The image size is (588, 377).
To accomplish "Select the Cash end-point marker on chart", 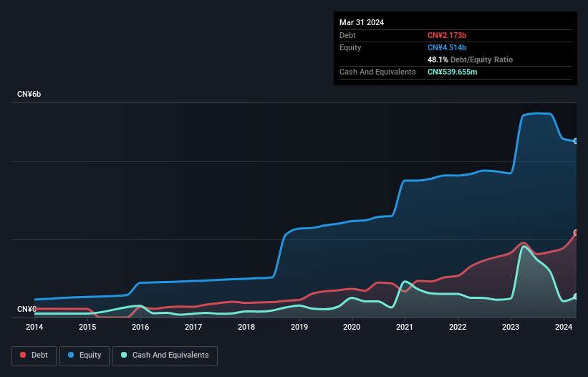I will click(x=576, y=296).
